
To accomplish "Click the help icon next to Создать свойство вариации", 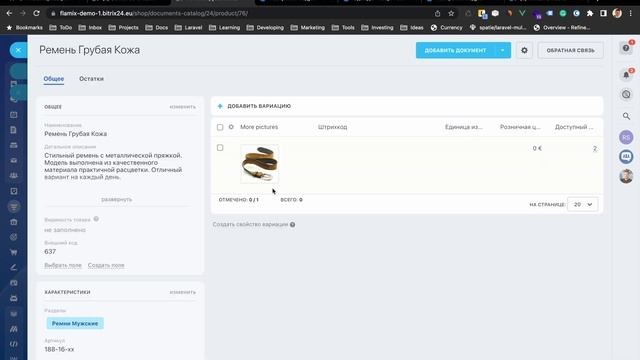I will pyautogui.click(x=293, y=224).
